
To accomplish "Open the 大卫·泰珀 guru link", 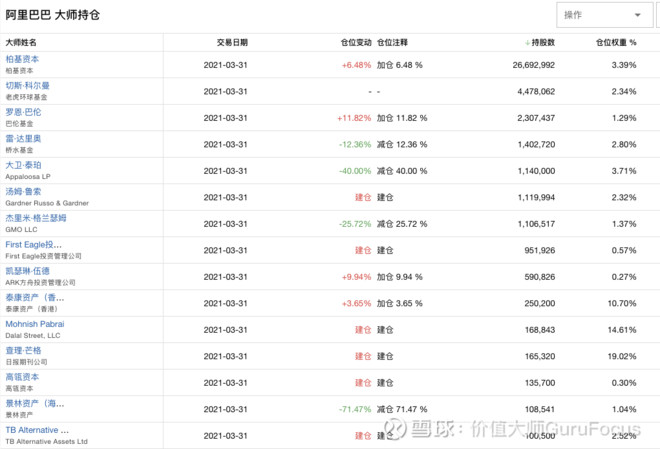I will point(24,165).
